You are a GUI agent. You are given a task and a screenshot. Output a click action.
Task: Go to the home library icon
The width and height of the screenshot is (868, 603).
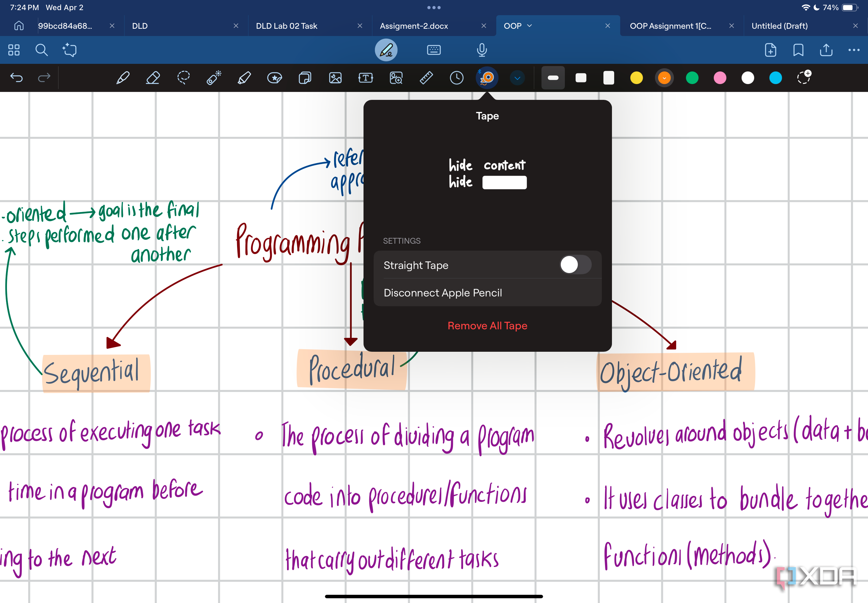pyautogui.click(x=19, y=26)
